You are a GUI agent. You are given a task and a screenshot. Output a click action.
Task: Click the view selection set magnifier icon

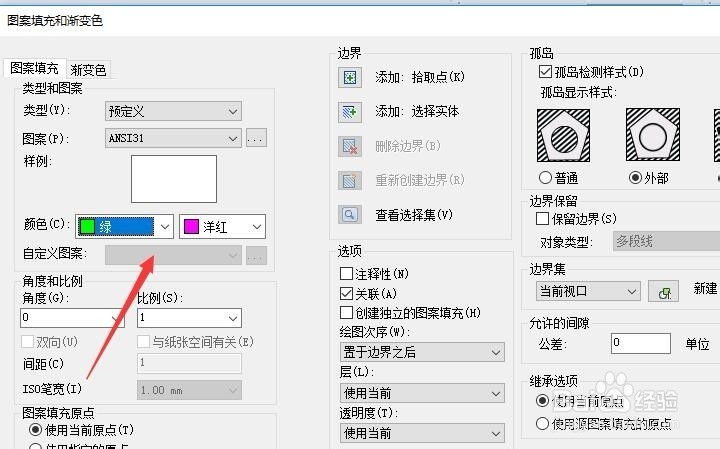(350, 214)
